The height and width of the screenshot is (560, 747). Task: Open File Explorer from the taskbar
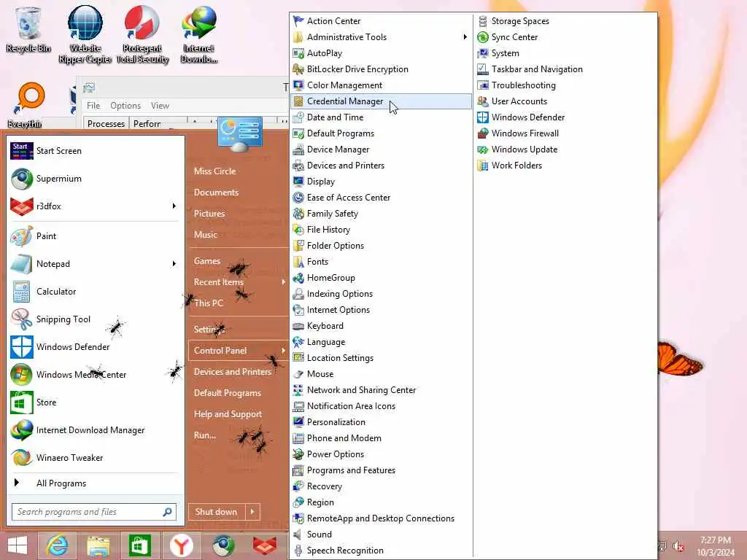click(x=98, y=545)
